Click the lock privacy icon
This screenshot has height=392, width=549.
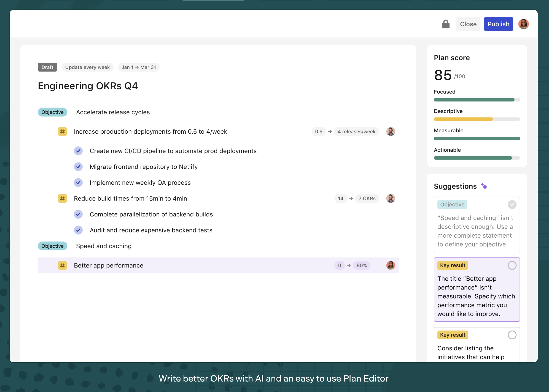(x=445, y=24)
